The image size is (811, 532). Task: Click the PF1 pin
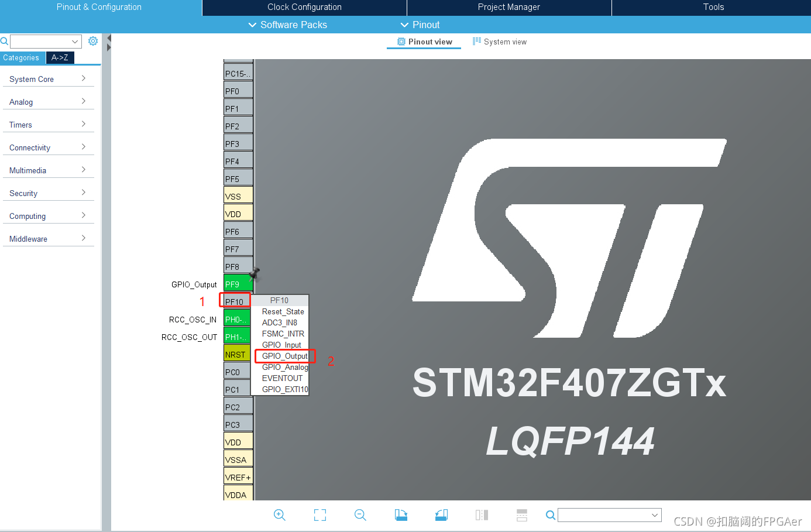[238, 108]
